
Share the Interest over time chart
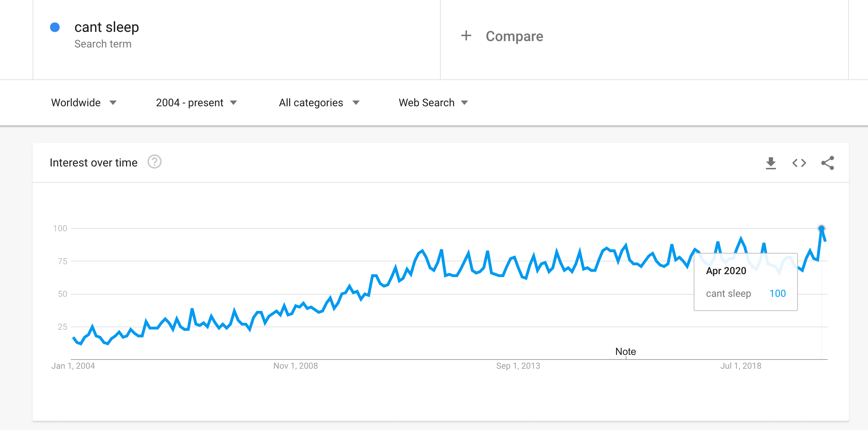[x=828, y=163]
